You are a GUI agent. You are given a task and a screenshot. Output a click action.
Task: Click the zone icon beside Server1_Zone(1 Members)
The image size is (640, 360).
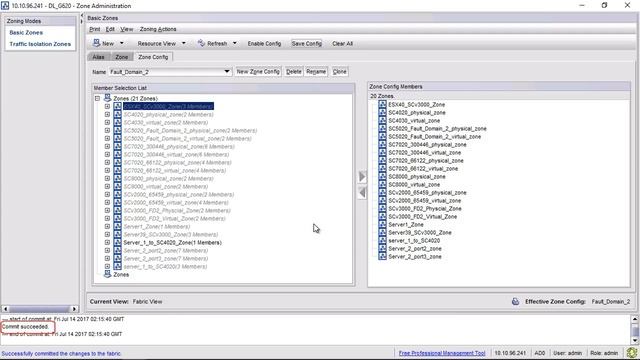tap(118, 226)
